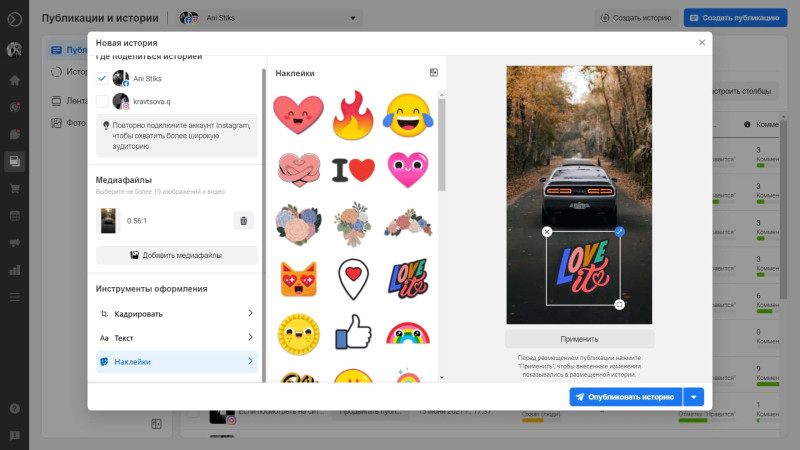Expand the Кадрировать tool
The width and height of the screenshot is (800, 450).
(177, 314)
